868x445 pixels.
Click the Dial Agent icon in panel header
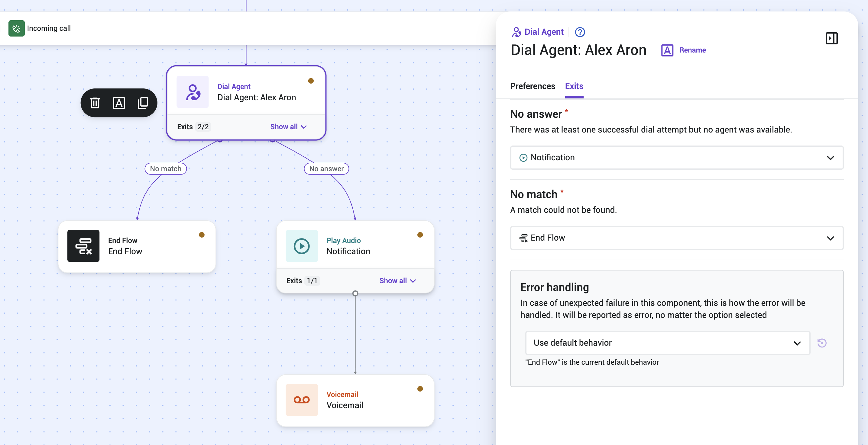[x=517, y=32]
